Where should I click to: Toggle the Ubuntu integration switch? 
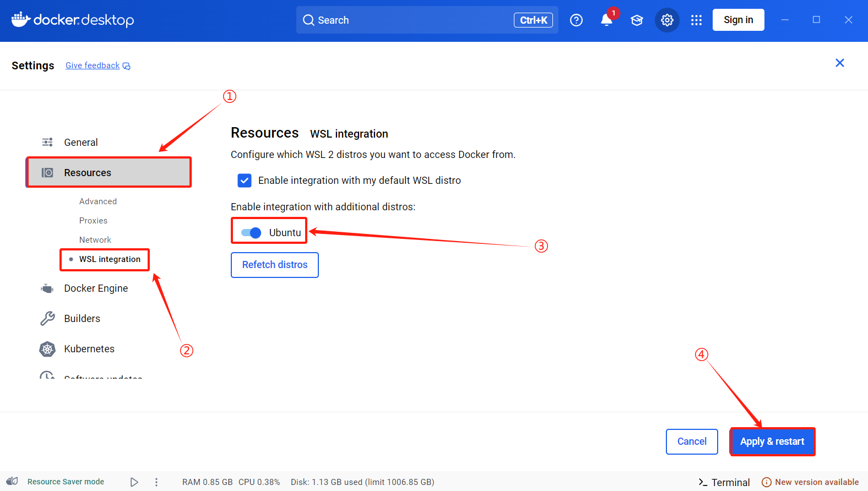click(251, 233)
